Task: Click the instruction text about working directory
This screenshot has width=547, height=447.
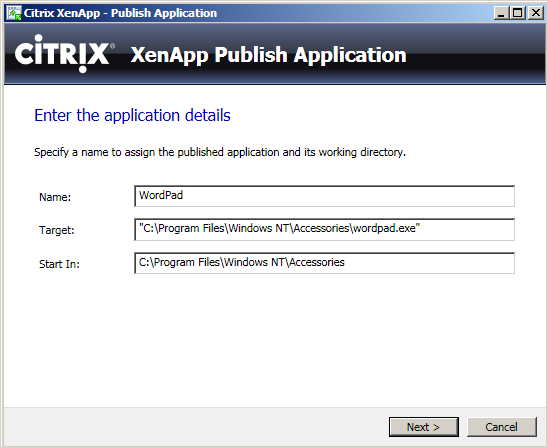Action: [220, 152]
